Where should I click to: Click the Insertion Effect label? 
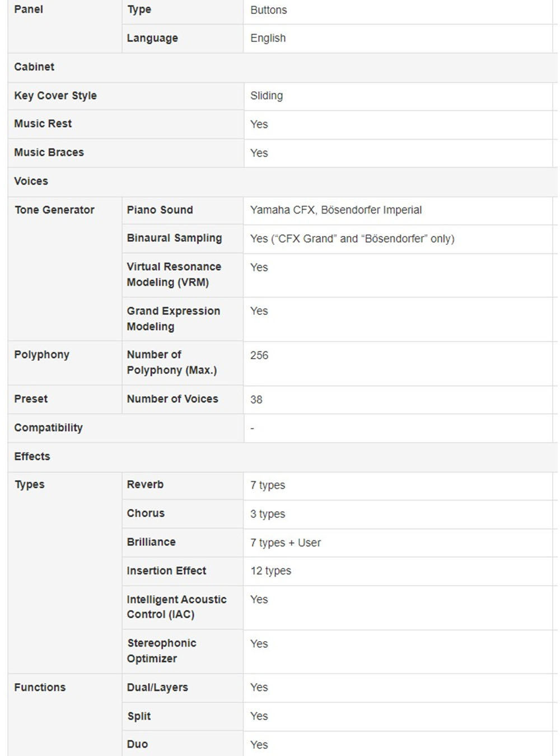tap(166, 571)
